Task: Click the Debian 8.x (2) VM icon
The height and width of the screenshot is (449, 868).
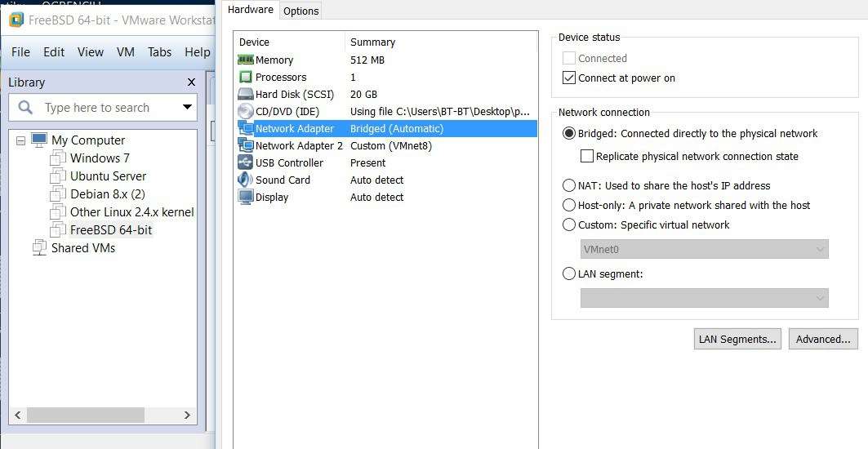Action: click(x=58, y=194)
